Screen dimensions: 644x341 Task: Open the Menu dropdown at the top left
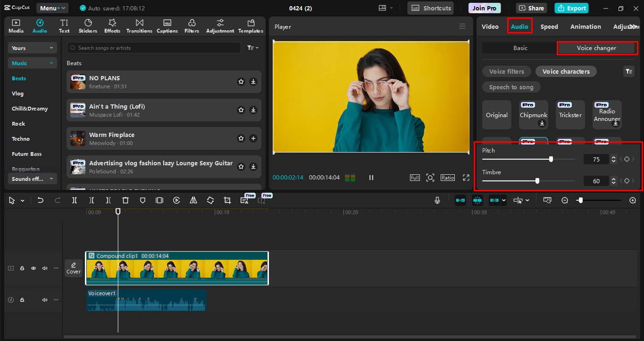point(52,8)
